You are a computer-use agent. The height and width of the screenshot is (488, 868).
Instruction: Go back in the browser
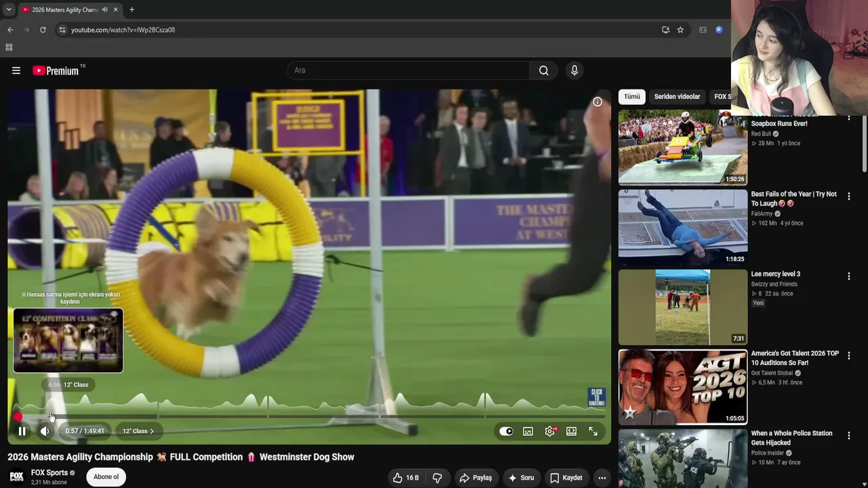10,30
